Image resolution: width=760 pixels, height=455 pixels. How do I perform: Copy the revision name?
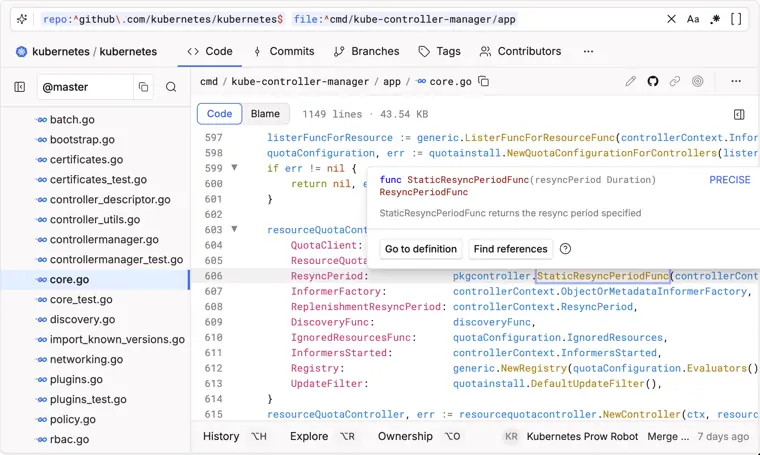coord(143,87)
